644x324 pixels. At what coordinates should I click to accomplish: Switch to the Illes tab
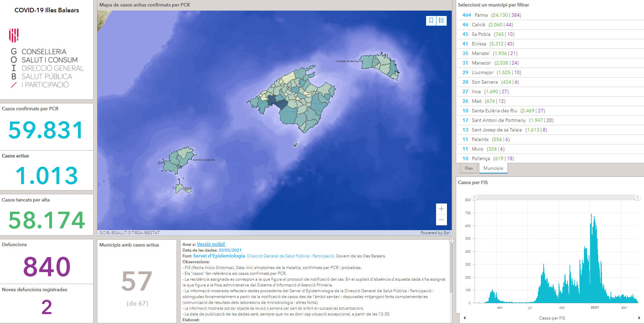(468, 168)
